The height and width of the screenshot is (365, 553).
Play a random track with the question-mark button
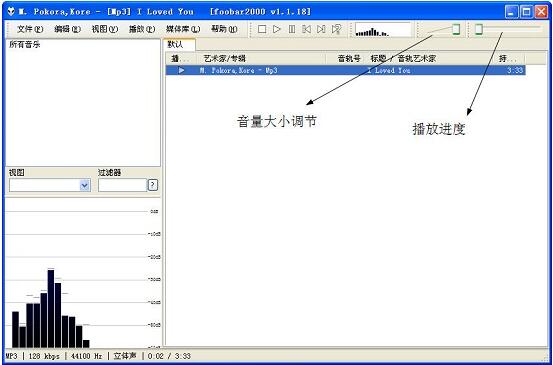(x=336, y=29)
